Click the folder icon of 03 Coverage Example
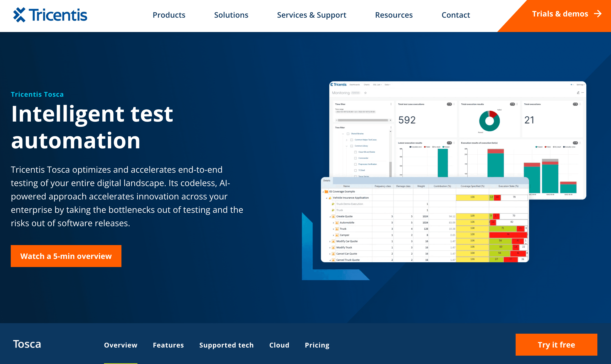 click(x=327, y=192)
